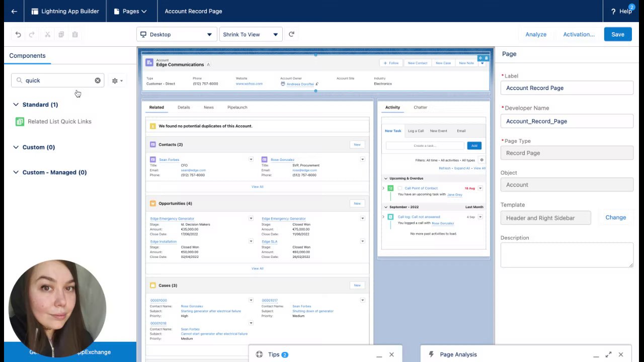The width and height of the screenshot is (644, 362).
Task: Collapse the Upcoming & Overdue section
Action: click(386, 178)
